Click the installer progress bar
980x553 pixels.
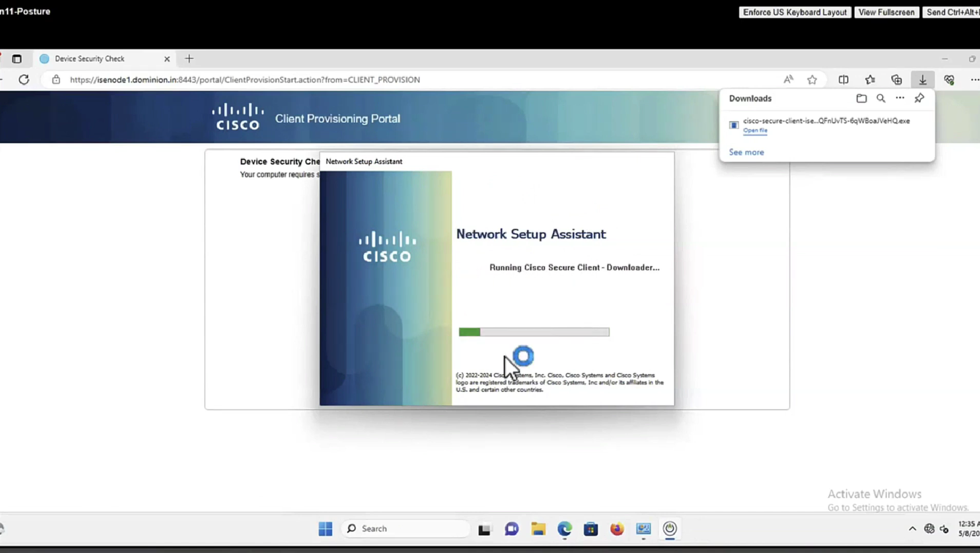[534, 332]
